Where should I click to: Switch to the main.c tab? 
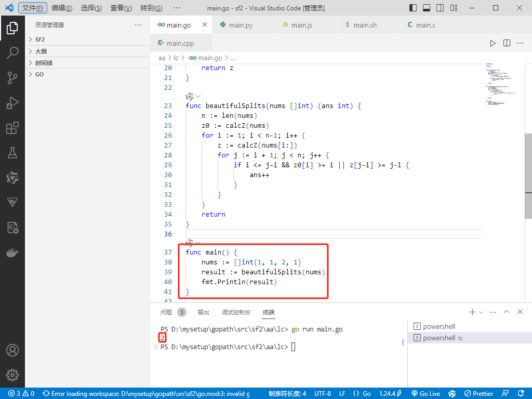pyautogui.click(x=430, y=25)
